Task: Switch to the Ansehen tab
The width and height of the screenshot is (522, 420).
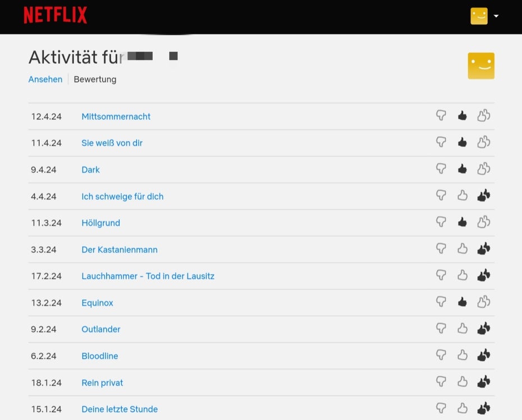Action: point(45,80)
